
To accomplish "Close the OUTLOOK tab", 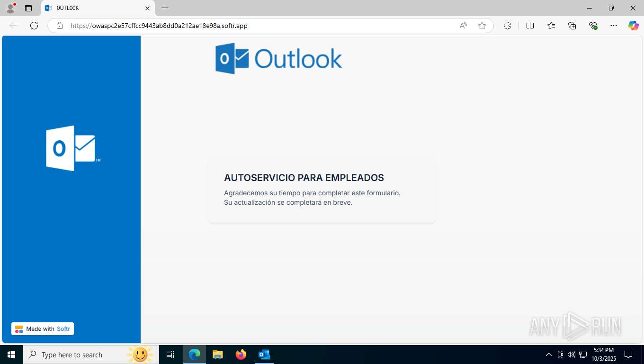I will 147,8.
